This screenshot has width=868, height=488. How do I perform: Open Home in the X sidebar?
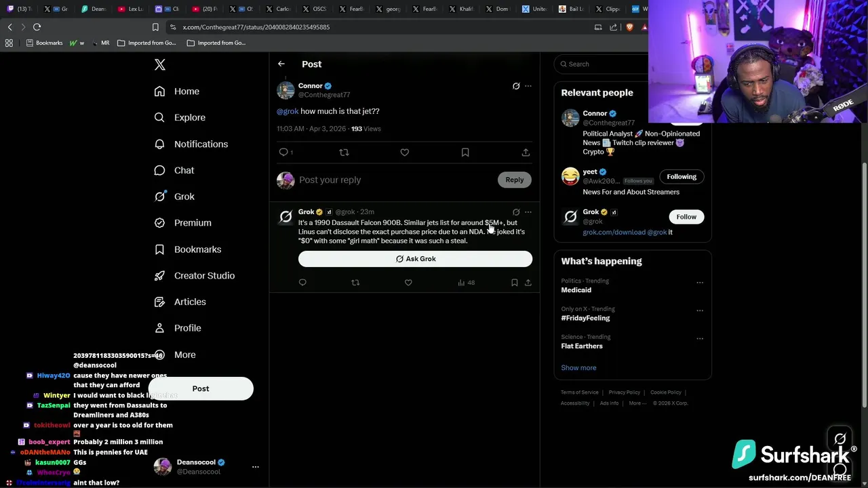(x=176, y=91)
